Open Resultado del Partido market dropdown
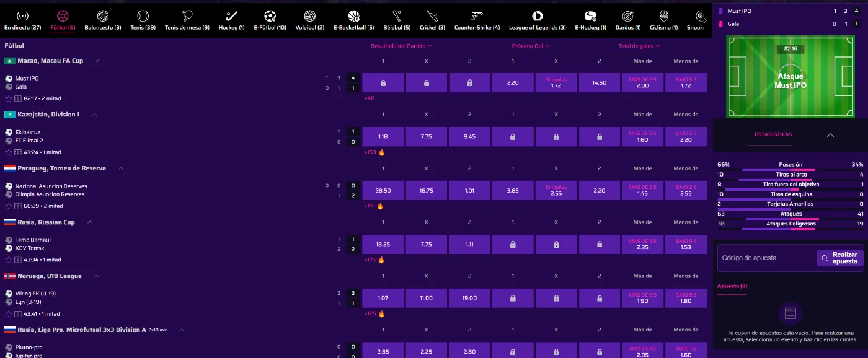 [x=401, y=46]
